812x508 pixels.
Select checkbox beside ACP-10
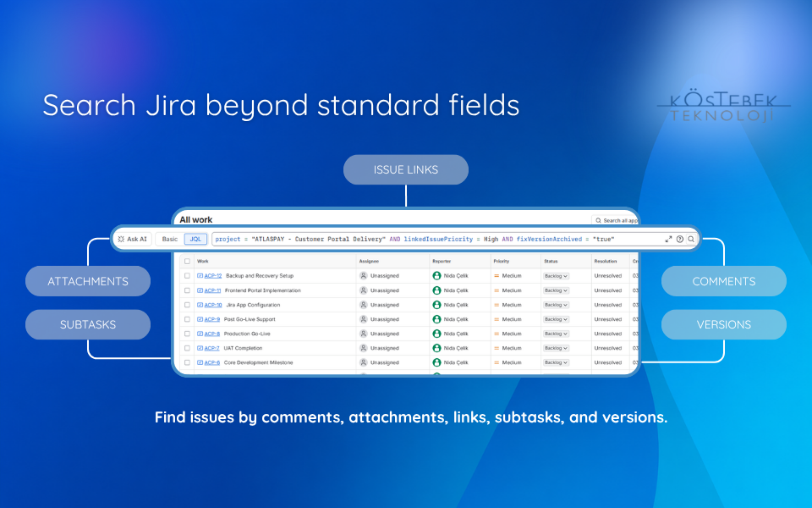(x=187, y=305)
